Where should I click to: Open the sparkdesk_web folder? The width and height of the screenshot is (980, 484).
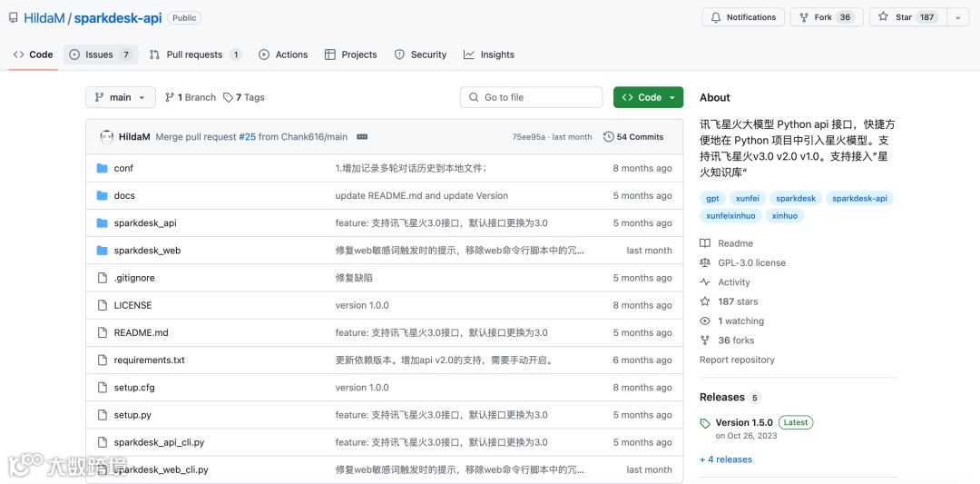[147, 251]
